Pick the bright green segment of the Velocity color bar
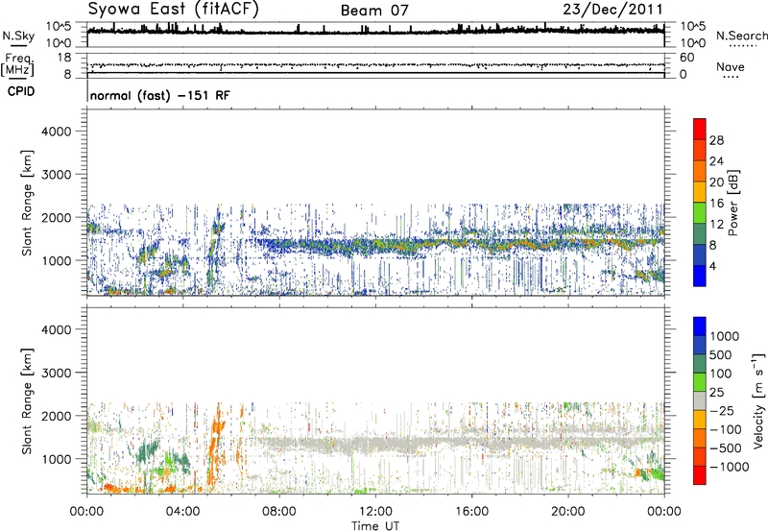This screenshot has height=532, width=768. (700, 383)
